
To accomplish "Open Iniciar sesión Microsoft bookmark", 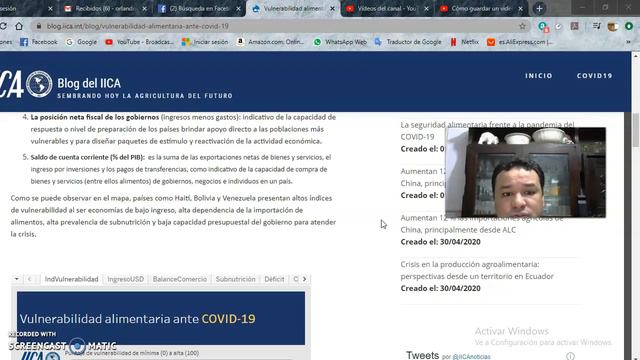I will (x=205, y=42).
